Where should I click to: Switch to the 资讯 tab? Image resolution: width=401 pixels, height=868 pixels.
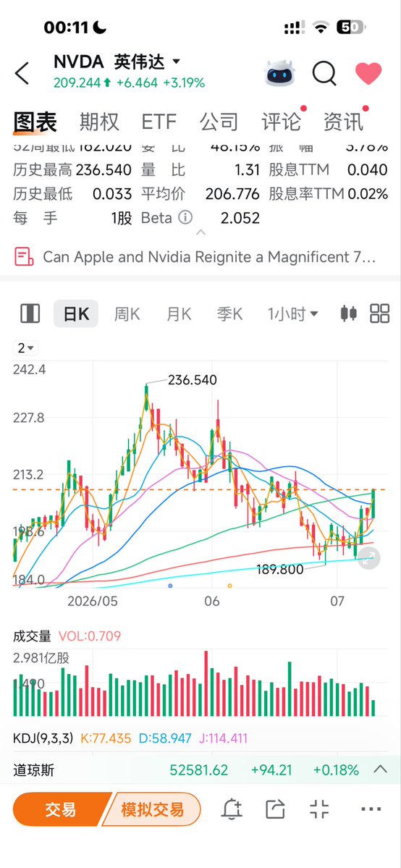343,122
